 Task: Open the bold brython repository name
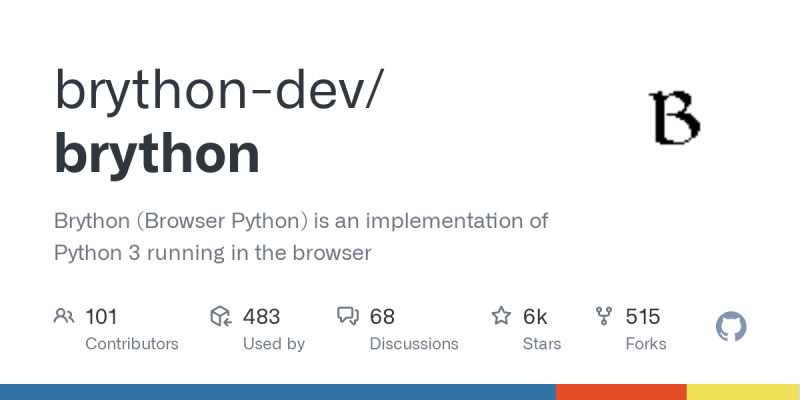(157, 154)
